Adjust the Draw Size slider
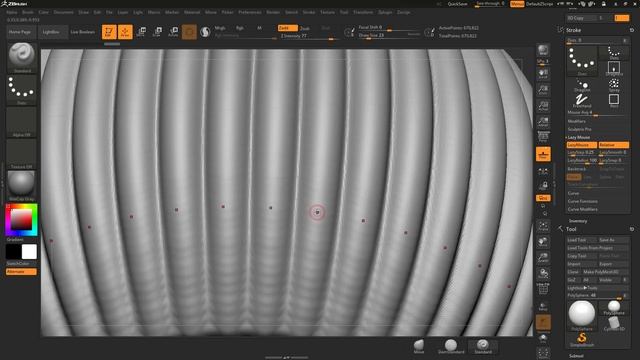640x360 pixels. click(x=389, y=35)
